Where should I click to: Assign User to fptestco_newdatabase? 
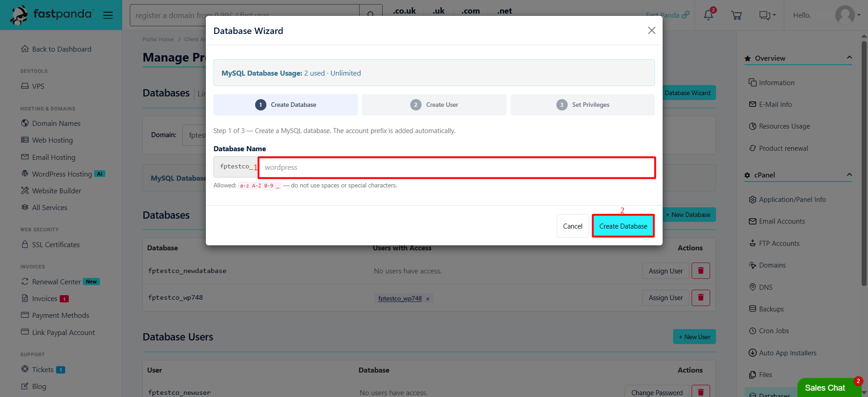coord(665,271)
